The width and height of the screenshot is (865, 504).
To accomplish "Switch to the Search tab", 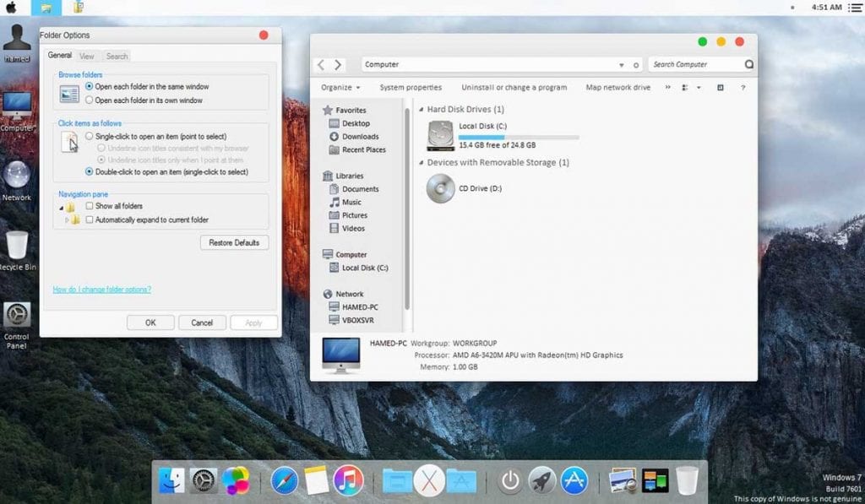I will 117,57.
